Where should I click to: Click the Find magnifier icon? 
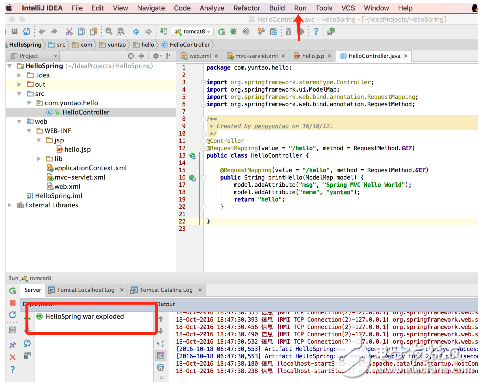[109, 32]
